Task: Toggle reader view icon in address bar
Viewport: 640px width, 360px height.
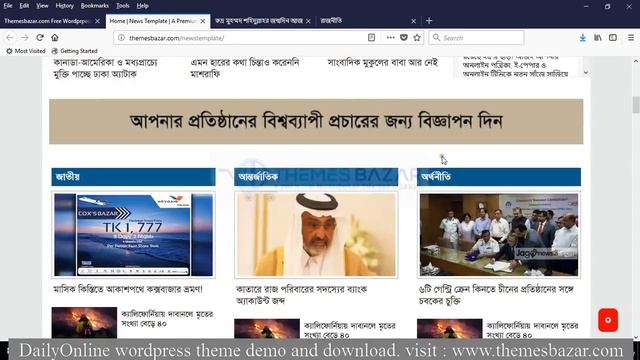Action: click(x=371, y=38)
